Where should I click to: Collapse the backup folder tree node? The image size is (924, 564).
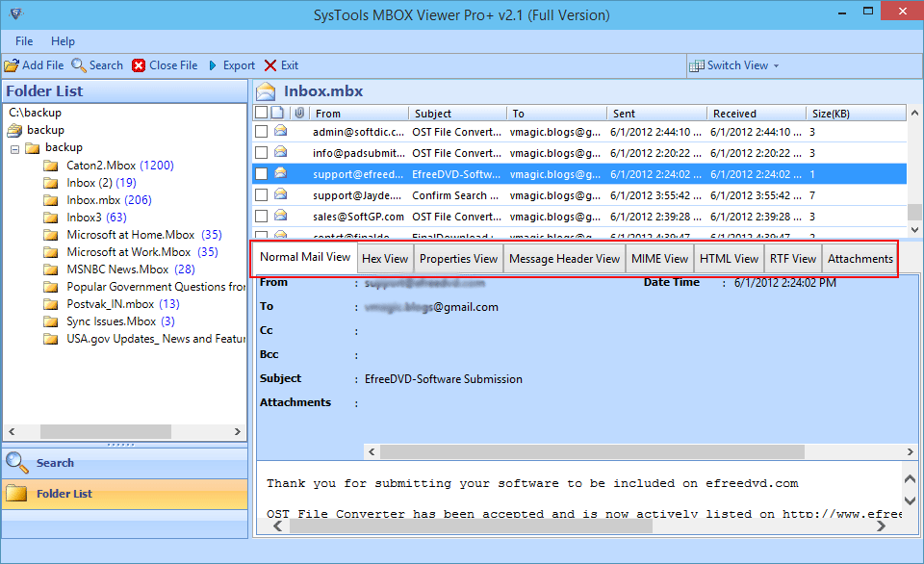tap(14, 149)
